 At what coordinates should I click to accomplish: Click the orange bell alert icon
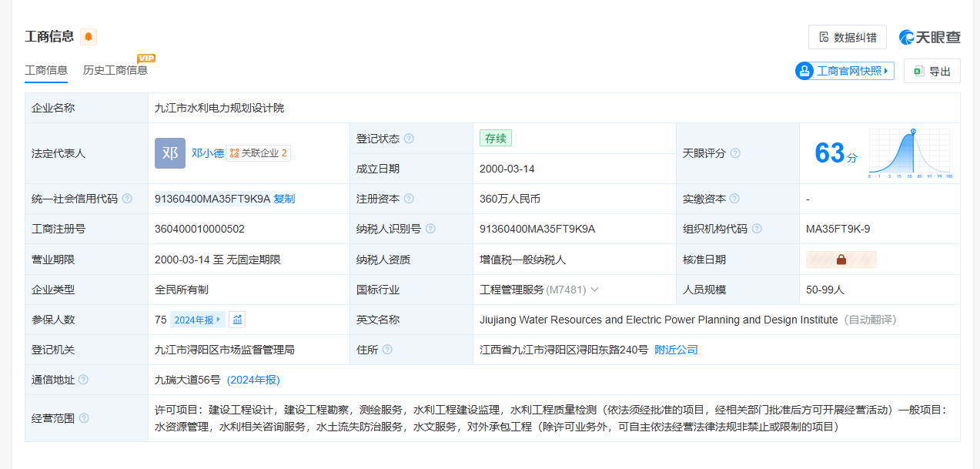tap(89, 37)
